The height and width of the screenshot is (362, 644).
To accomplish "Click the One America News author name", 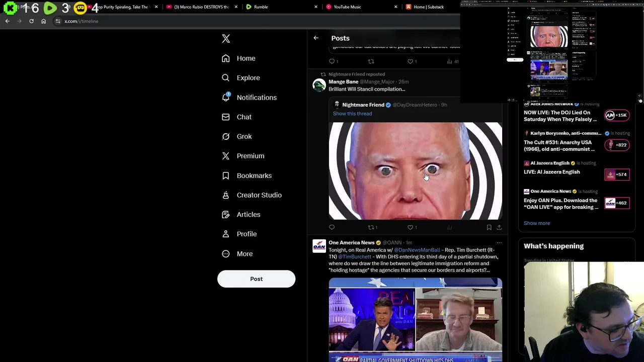I will pyautogui.click(x=351, y=242).
